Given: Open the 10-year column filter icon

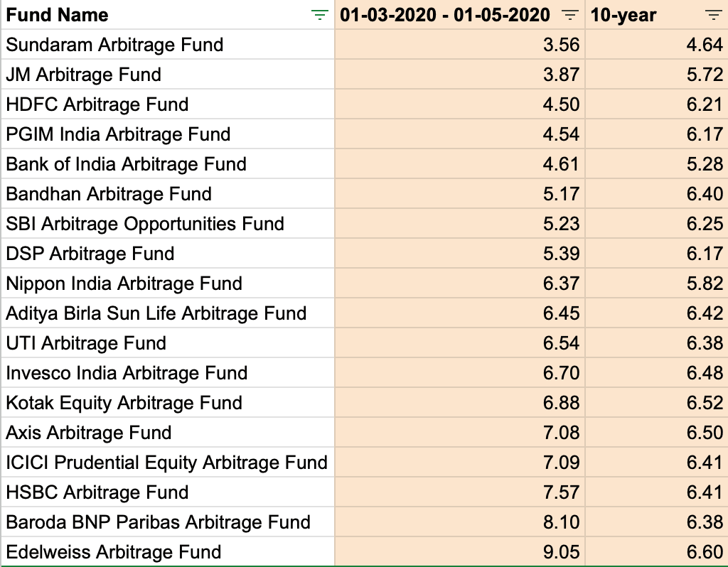Looking at the screenshot, I should pyautogui.click(x=712, y=15).
